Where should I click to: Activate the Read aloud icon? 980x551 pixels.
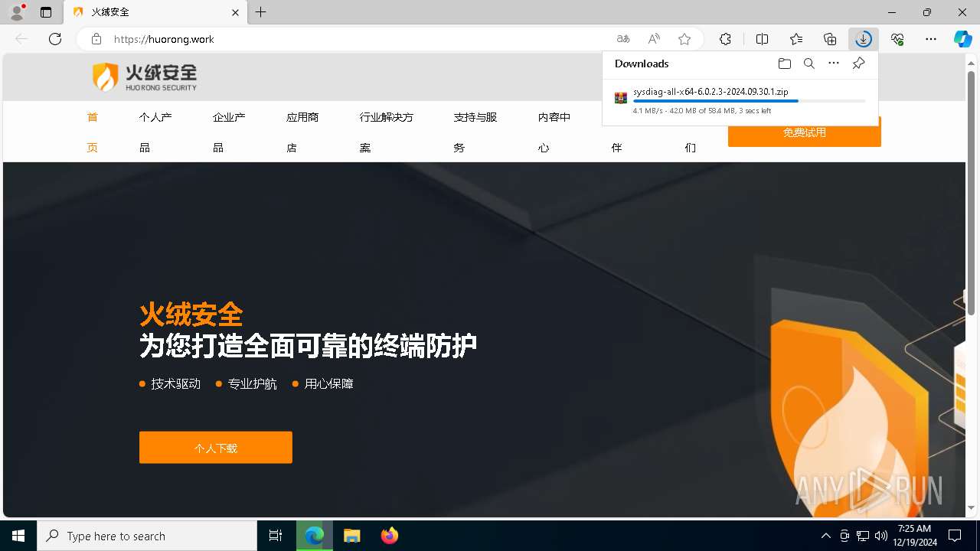pos(654,39)
